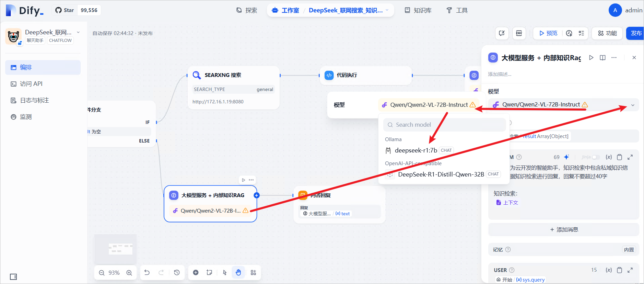This screenshot has width=644, height=284.
Task: Click the app robot avatar icon
Action: (13, 36)
